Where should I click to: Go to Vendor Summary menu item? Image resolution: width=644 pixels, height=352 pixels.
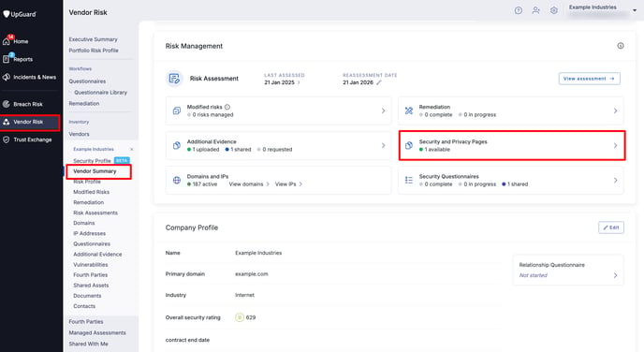click(x=95, y=171)
